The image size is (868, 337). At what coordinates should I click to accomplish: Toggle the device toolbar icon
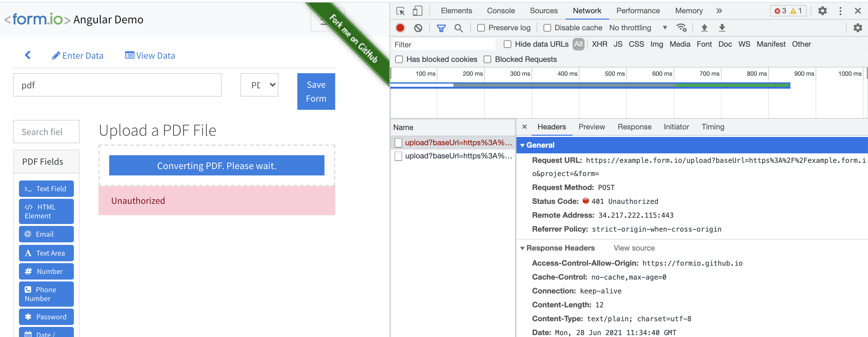[x=418, y=11]
